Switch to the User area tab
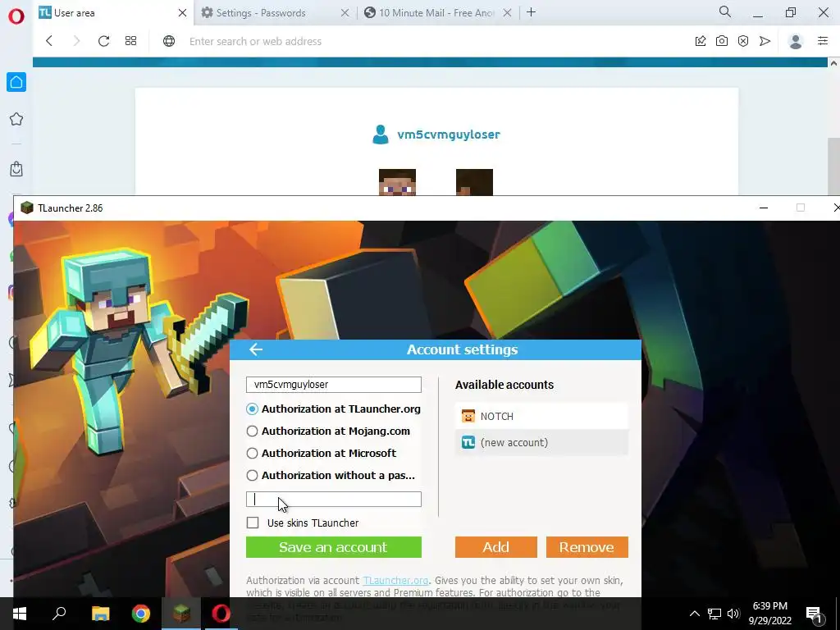The width and height of the screenshot is (840, 630). point(113,13)
